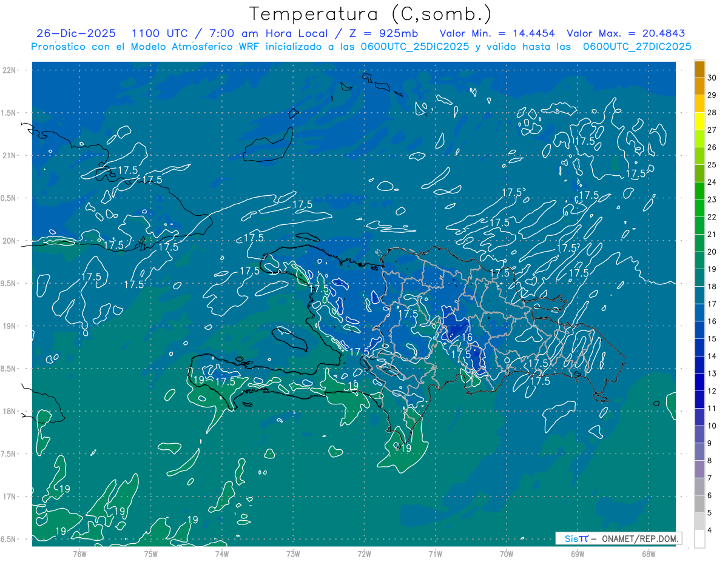Click the '16' contour label on the map
Viewport: 728px width, 562px height.
467,338
